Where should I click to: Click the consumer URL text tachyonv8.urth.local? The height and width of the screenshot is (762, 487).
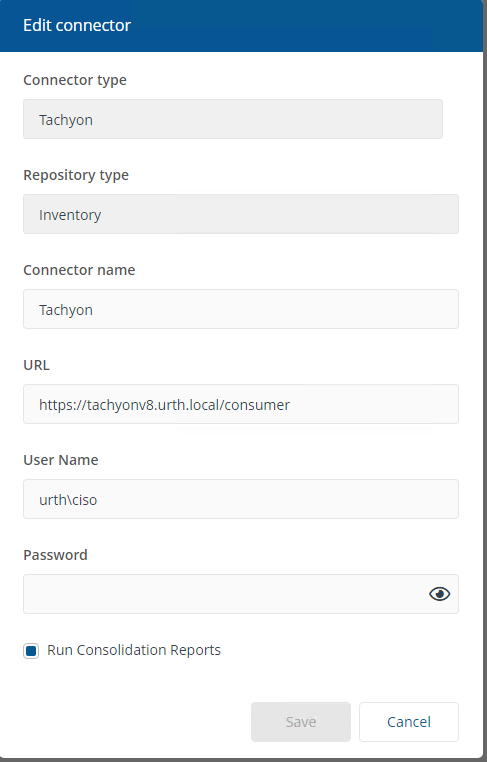[x=164, y=405]
